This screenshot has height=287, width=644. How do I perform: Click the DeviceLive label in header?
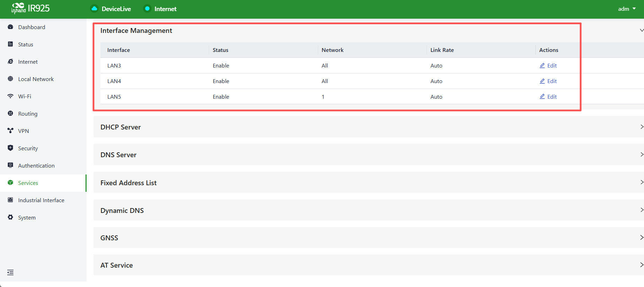(116, 9)
